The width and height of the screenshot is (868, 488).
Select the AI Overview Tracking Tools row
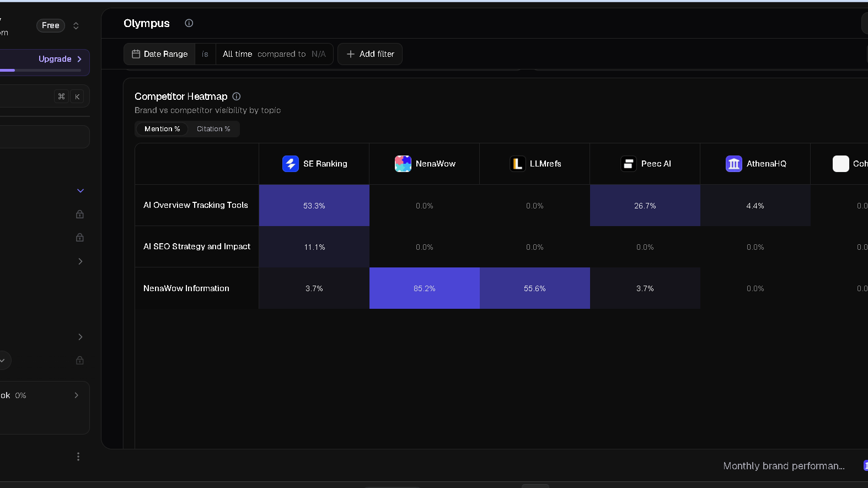pyautogui.click(x=196, y=205)
